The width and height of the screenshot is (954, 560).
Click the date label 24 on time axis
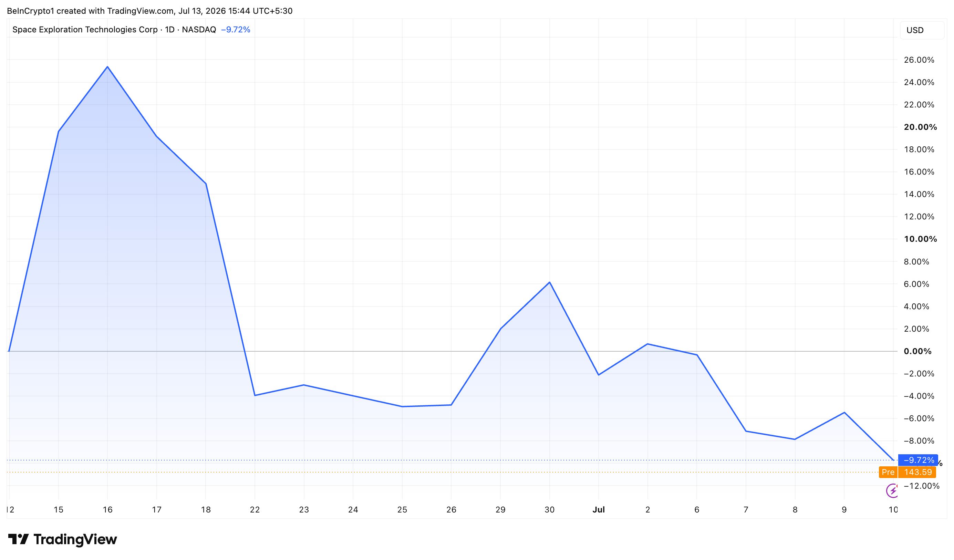(353, 510)
